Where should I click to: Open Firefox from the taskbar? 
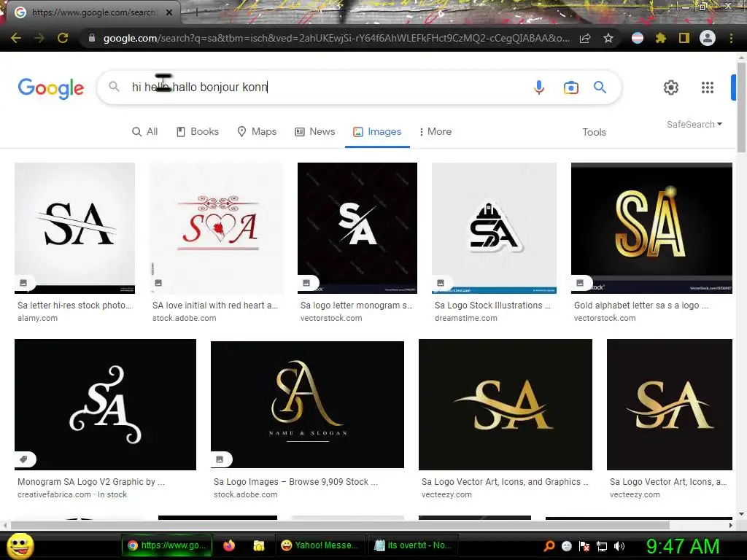coord(229,545)
